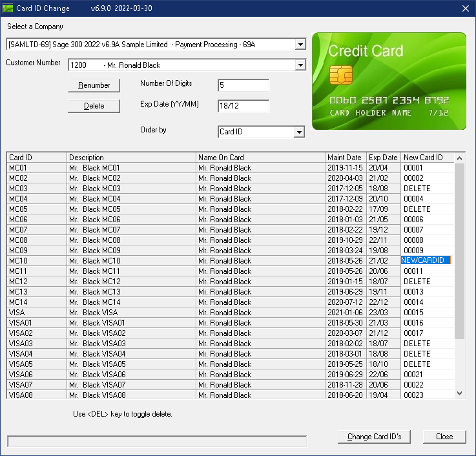The image size is (476, 456).
Task: Select the VISA06 Card ID cell
Action: (36, 375)
